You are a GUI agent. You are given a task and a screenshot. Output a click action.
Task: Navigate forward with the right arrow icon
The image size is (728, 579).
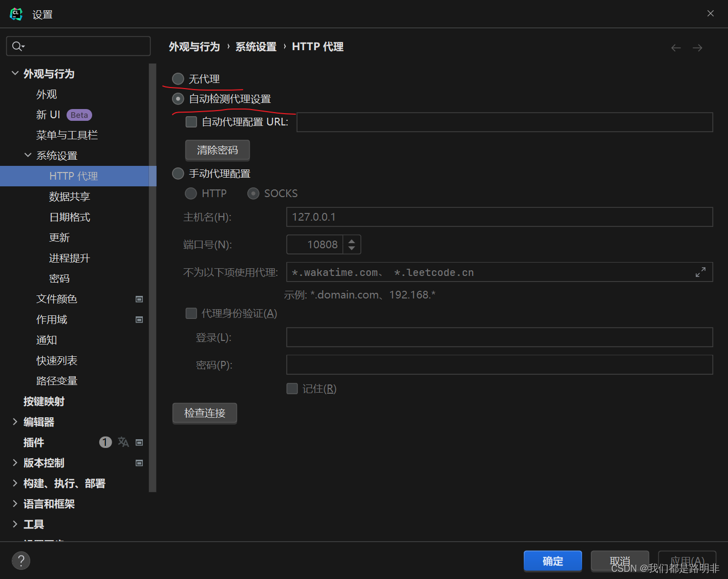[x=697, y=47]
